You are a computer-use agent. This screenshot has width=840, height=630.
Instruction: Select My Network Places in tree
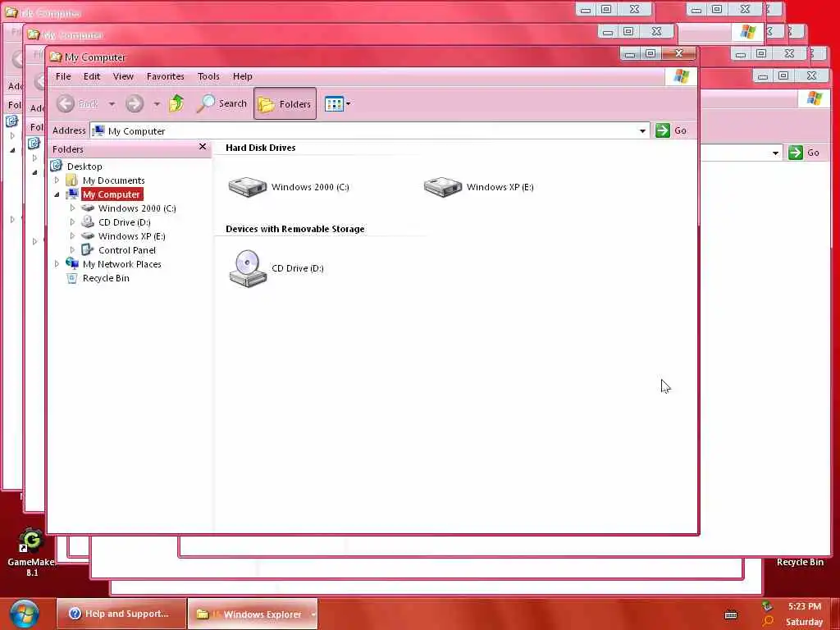121,263
